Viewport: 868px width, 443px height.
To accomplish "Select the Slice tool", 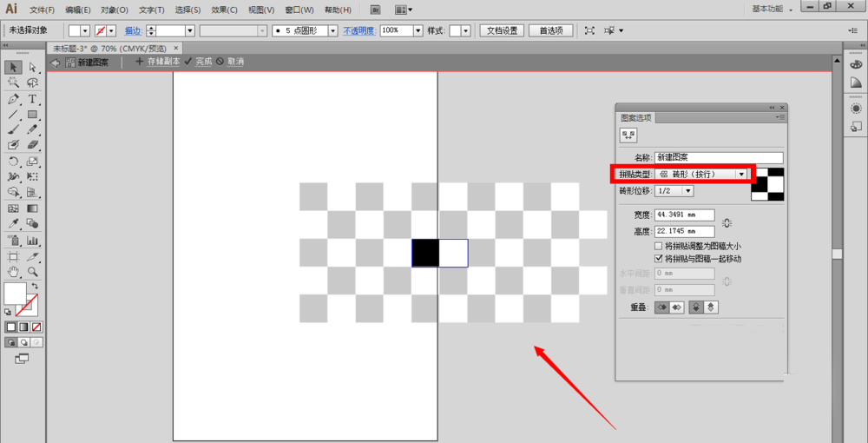I will click(33, 257).
